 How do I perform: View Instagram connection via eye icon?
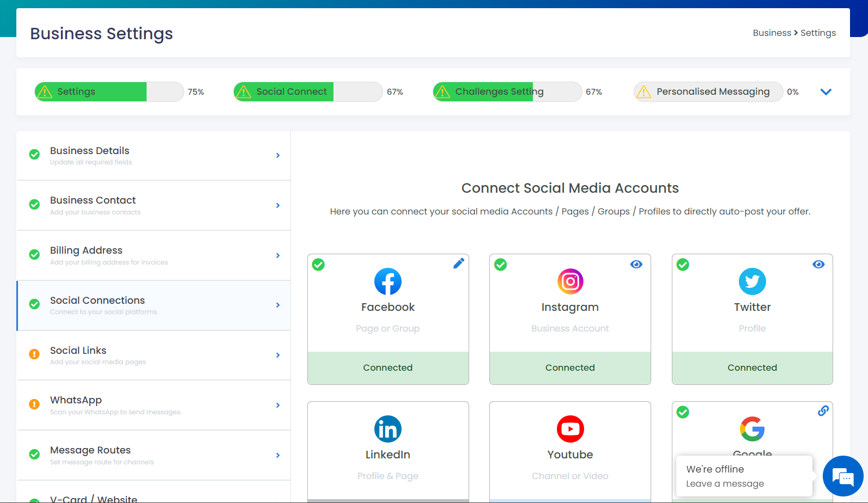tap(636, 264)
